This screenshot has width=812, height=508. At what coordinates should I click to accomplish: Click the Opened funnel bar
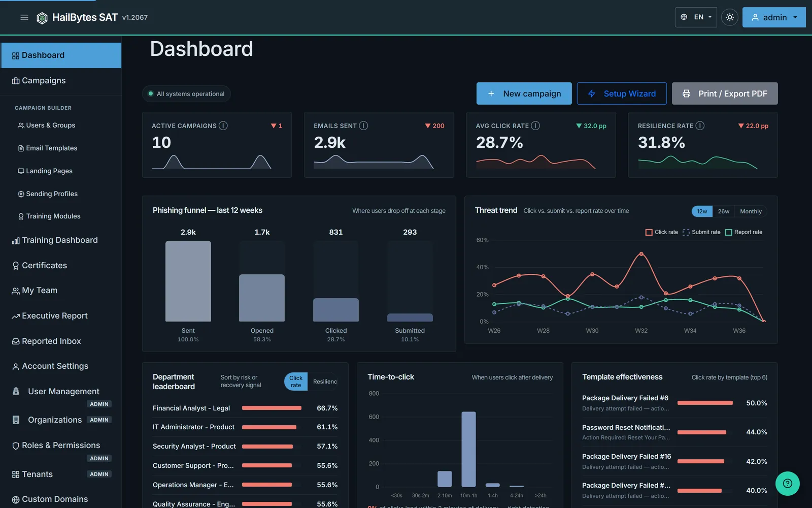(262, 298)
